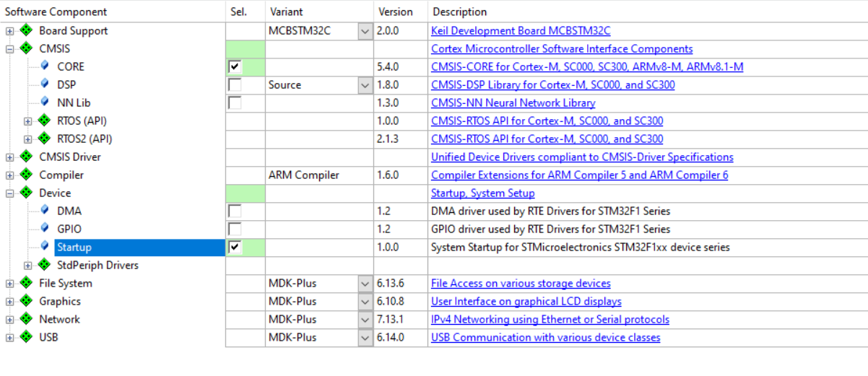This screenshot has width=868, height=376.
Task: Click the NN Lib component blue icon
Action: (45, 102)
